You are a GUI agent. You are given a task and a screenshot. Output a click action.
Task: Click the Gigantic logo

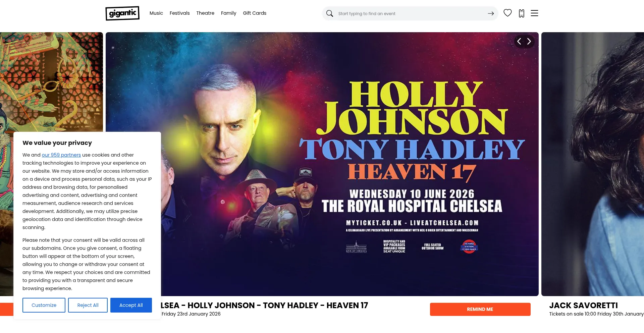[x=122, y=13]
